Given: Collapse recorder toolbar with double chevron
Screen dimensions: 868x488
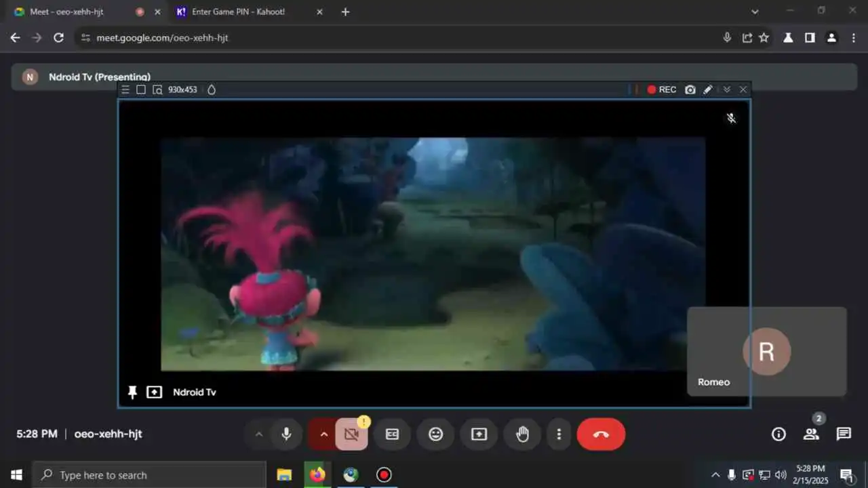Looking at the screenshot, I should (727, 89).
